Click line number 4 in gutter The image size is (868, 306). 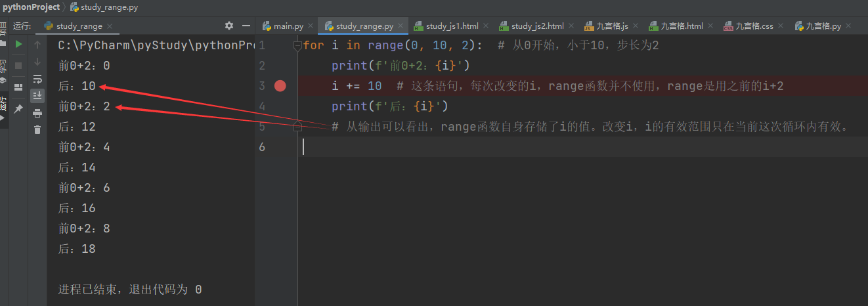(262, 106)
